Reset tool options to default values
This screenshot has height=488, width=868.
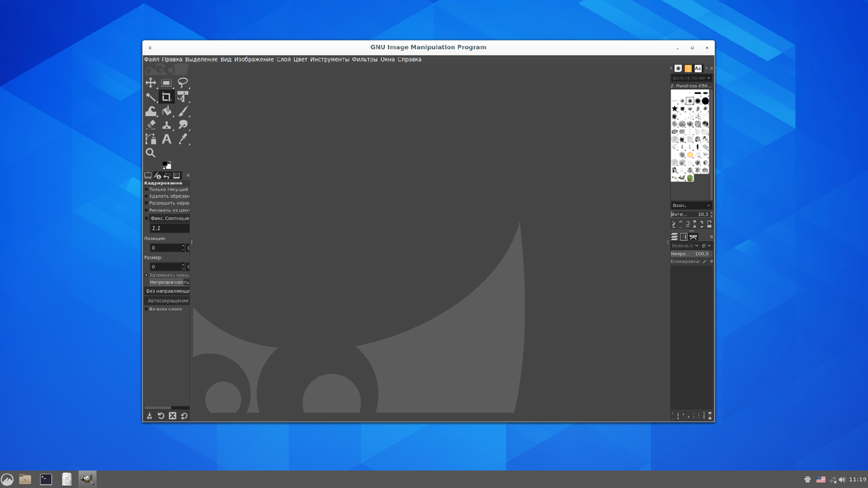pyautogui.click(x=182, y=416)
